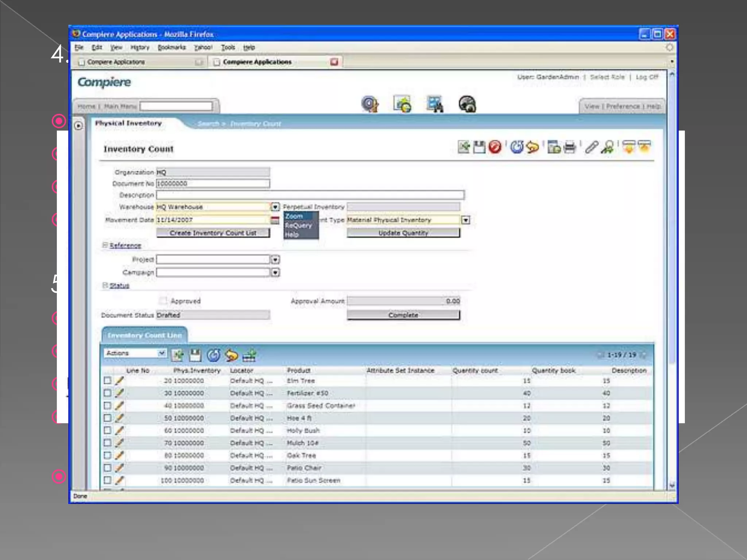Tick the checkbox on the Mulch 10# row

coord(107,443)
